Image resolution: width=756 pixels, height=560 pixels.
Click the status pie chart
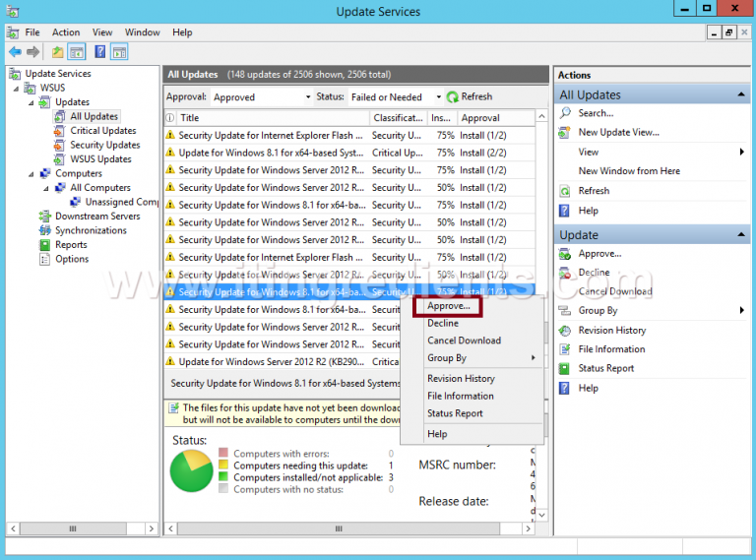(191, 470)
